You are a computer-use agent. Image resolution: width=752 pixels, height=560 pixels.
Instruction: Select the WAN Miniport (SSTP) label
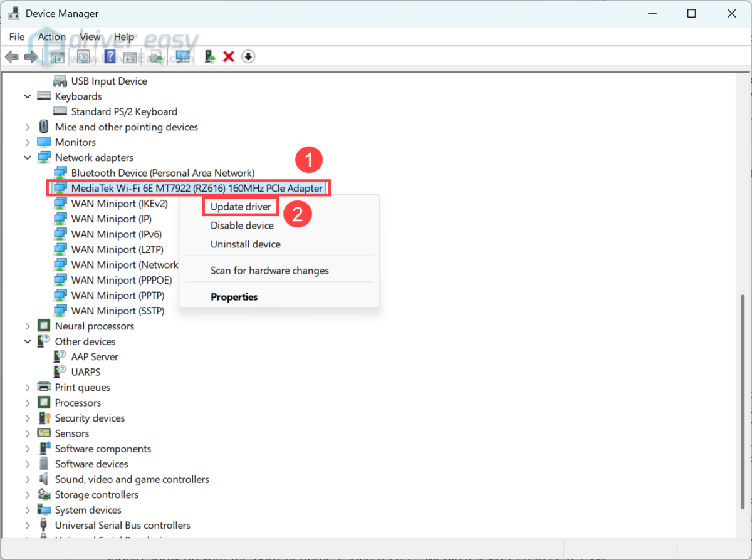coord(118,311)
